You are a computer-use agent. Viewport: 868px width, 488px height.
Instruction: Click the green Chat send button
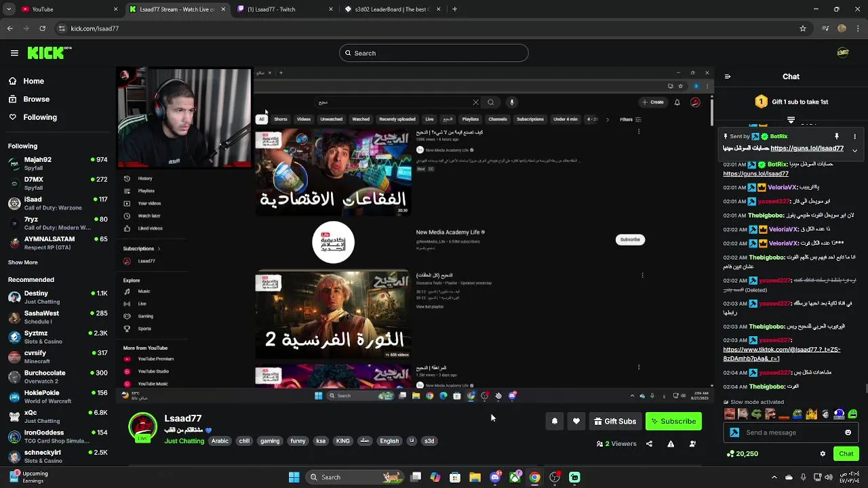846,453
